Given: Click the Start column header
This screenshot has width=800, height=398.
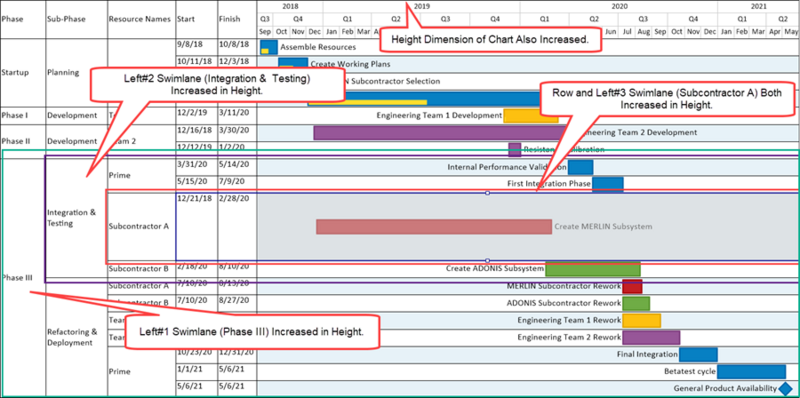Looking at the screenshot, I should [x=196, y=19].
